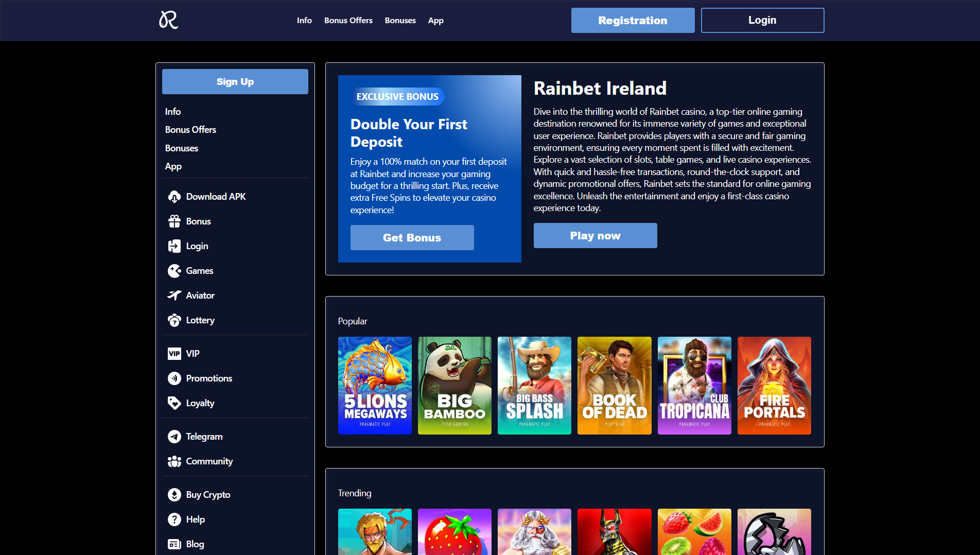The image size is (980, 555).
Task: Open the Fire Portals game
Action: tap(774, 386)
